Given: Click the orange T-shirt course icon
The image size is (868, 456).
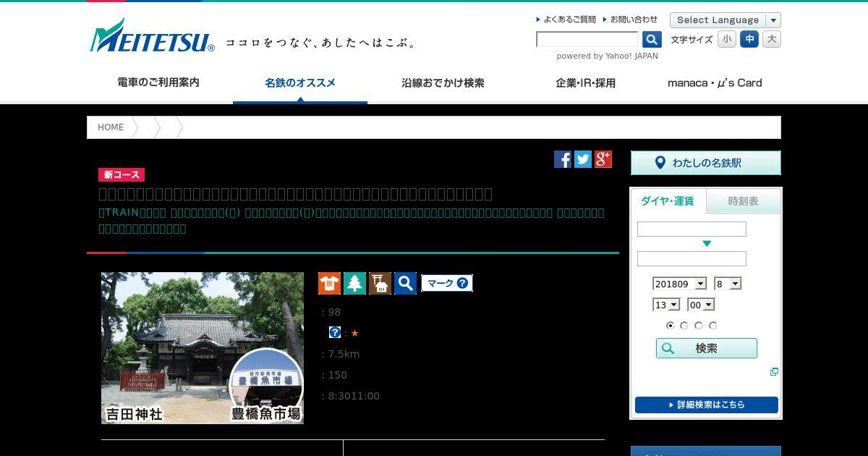Looking at the screenshot, I should 329,283.
